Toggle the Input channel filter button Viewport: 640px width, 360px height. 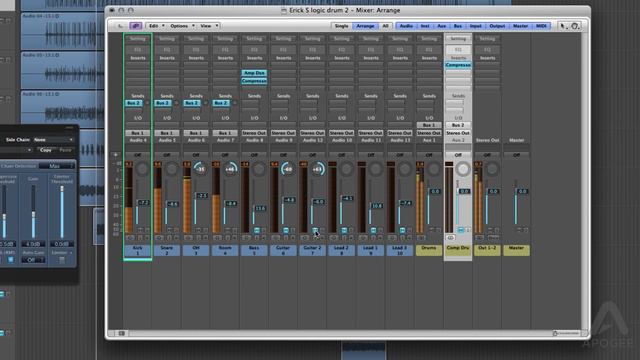coord(475,26)
